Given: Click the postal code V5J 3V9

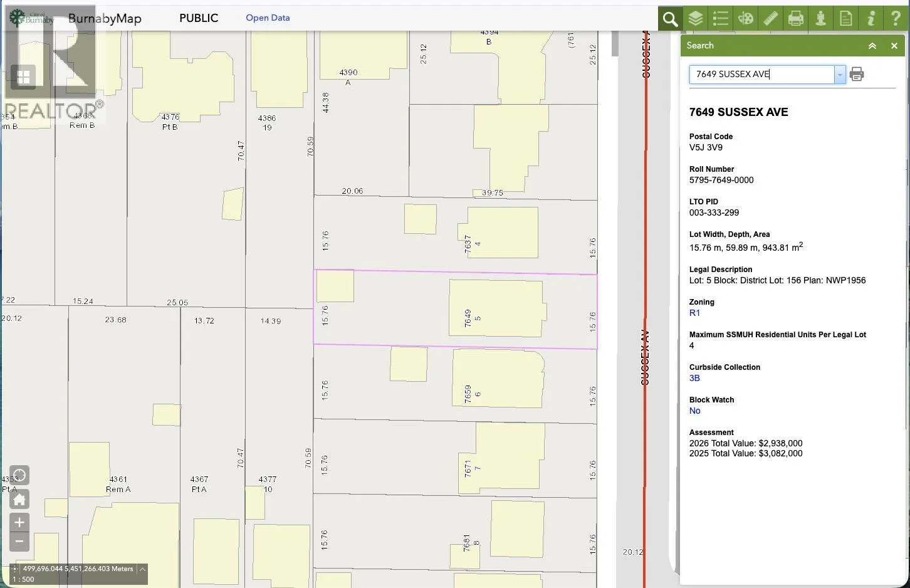Looking at the screenshot, I should pos(706,147).
